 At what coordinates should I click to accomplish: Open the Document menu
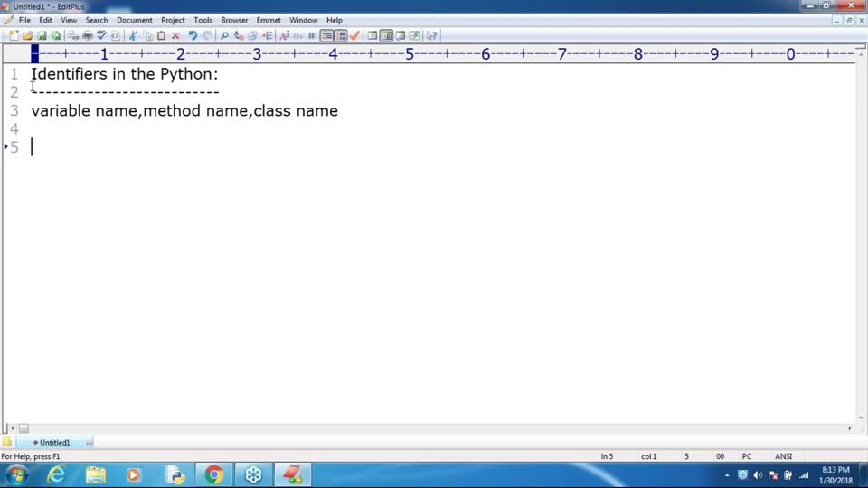[x=134, y=21]
